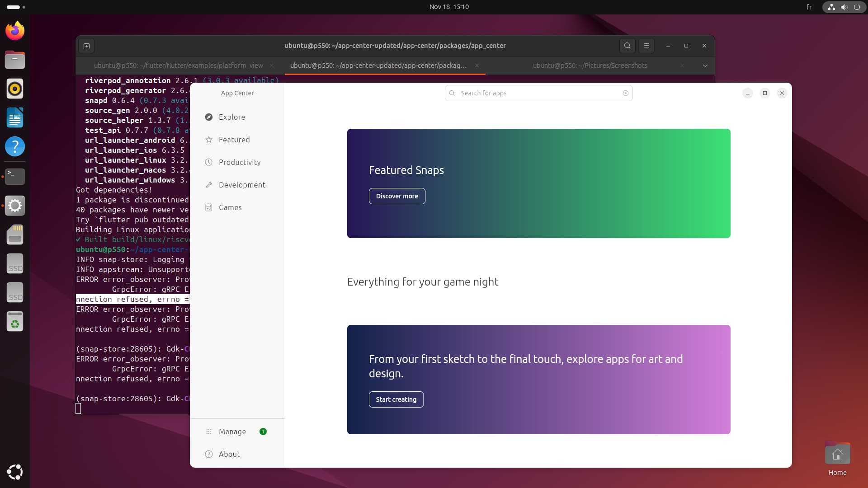This screenshot has height=488, width=868.
Task: Switch to platform_view terminal tab
Action: point(178,66)
